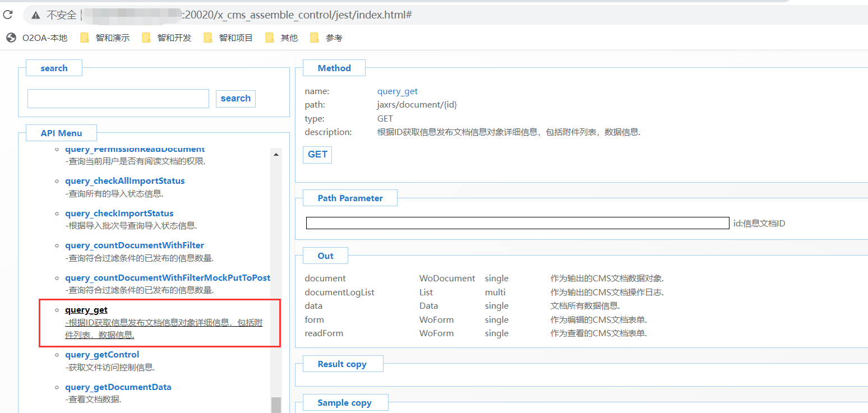Select query_checkAllImportStatus in API menu
Image resolution: width=868 pixels, height=413 pixels.
[124, 181]
